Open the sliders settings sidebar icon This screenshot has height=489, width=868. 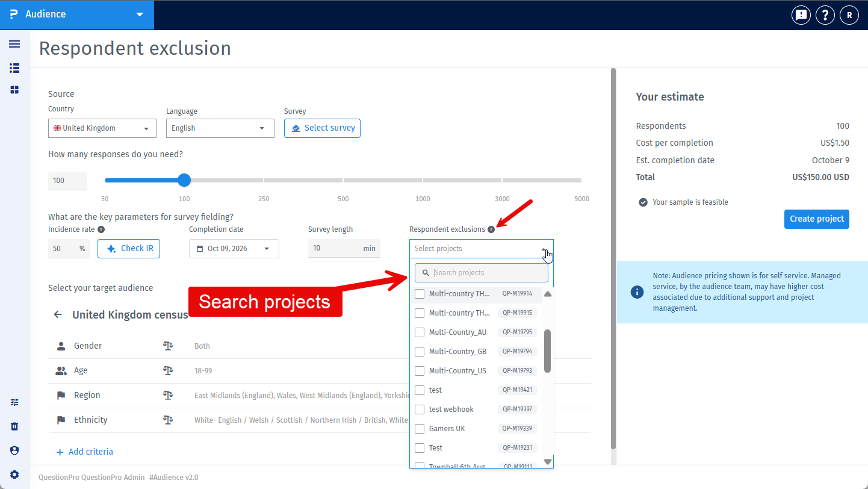tap(14, 402)
